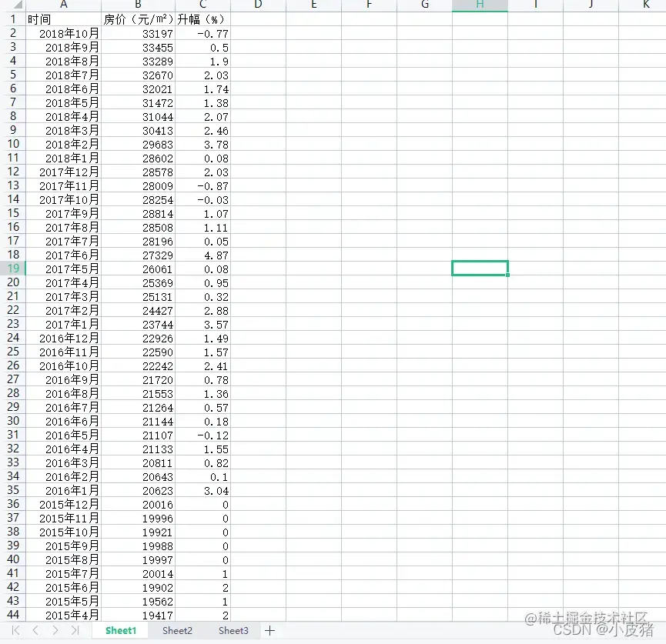Select price cell 20014

(x=138, y=573)
